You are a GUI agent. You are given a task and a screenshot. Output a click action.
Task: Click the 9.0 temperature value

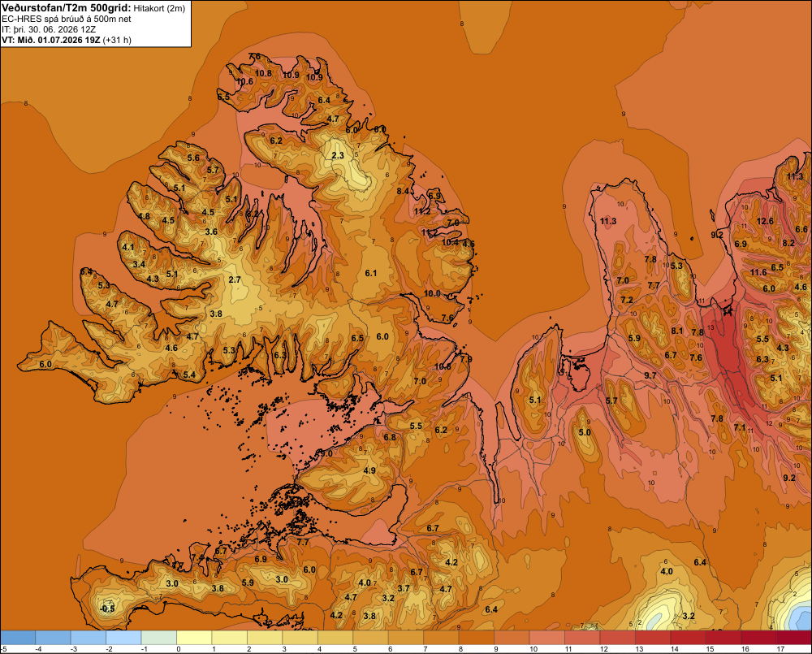pos(326,453)
